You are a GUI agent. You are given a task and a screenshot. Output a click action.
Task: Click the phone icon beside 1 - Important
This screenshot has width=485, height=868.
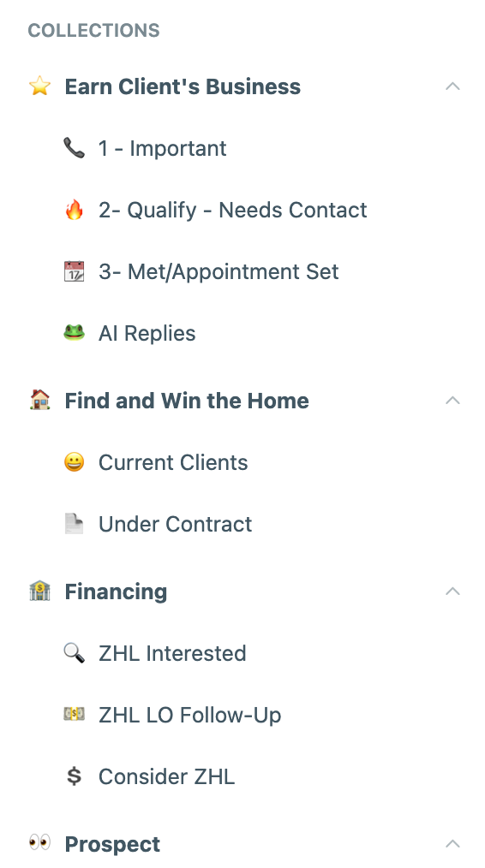[x=74, y=148]
